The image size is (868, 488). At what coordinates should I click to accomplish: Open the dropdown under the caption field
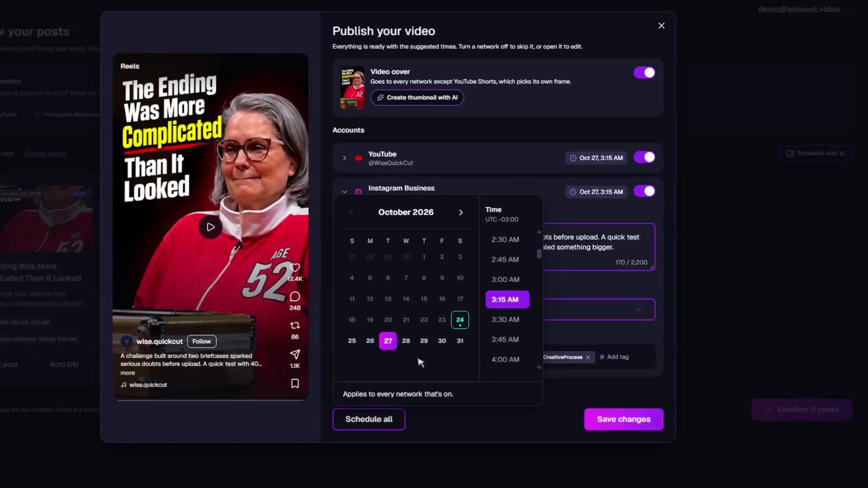click(x=599, y=310)
